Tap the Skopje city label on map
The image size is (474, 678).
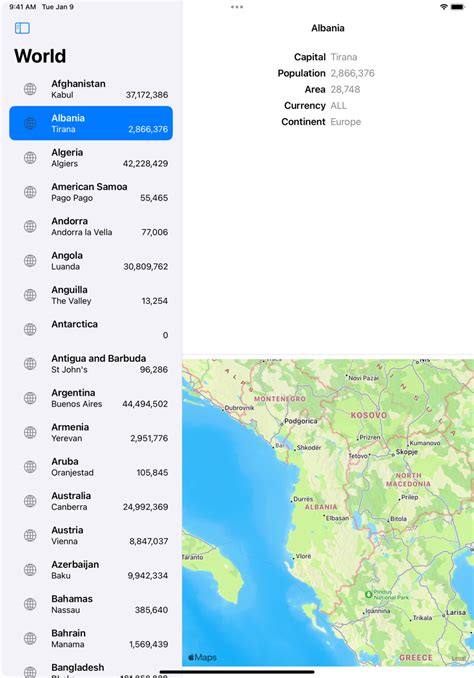(x=407, y=451)
